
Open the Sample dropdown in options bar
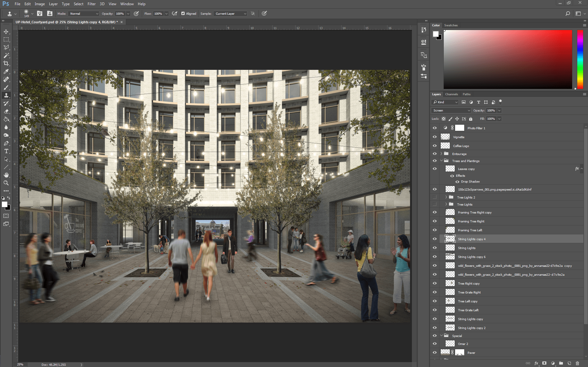coord(230,13)
